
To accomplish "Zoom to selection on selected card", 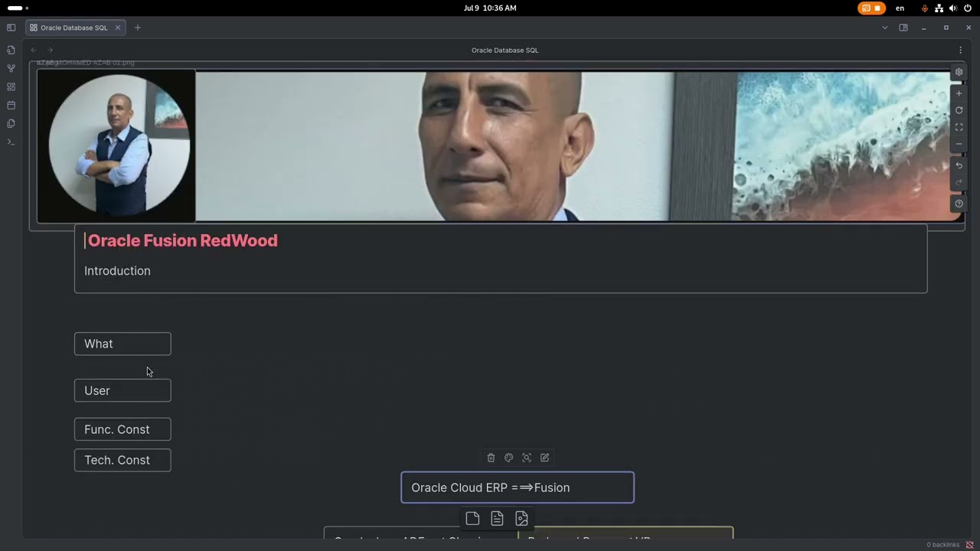I will (527, 458).
